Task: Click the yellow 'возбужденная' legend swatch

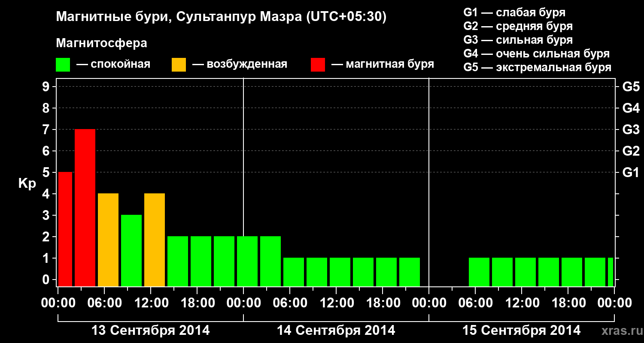Action: [179, 65]
